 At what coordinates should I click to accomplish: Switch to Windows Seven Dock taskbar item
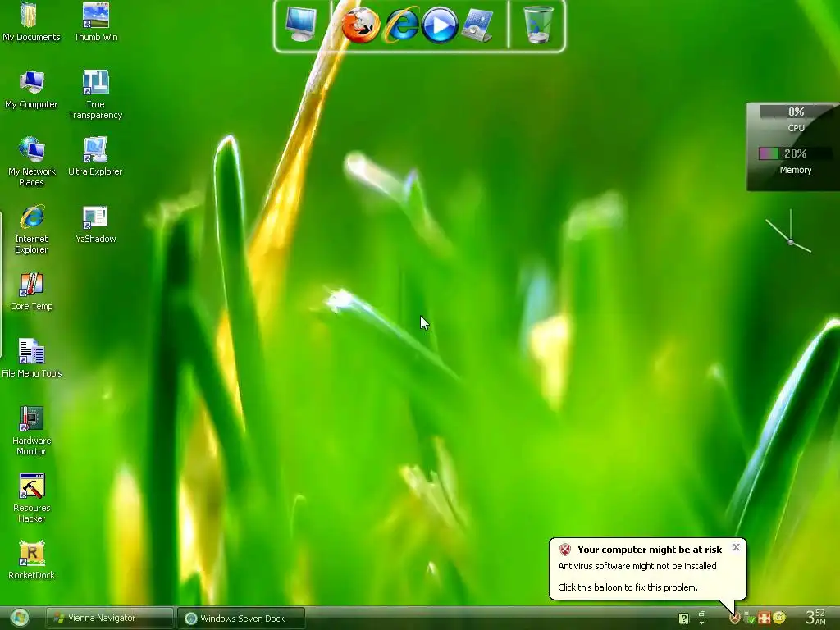click(241, 619)
